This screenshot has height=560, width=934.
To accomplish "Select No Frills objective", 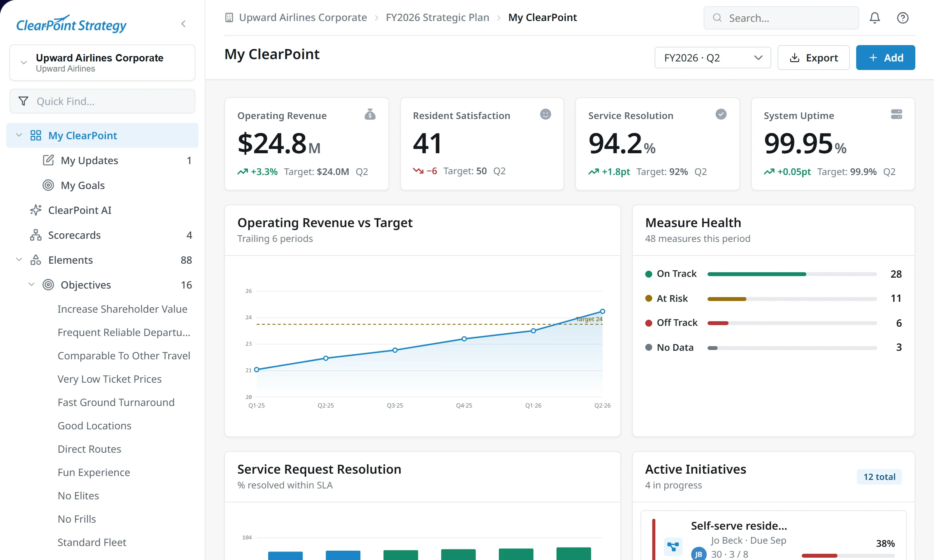I will click(77, 519).
